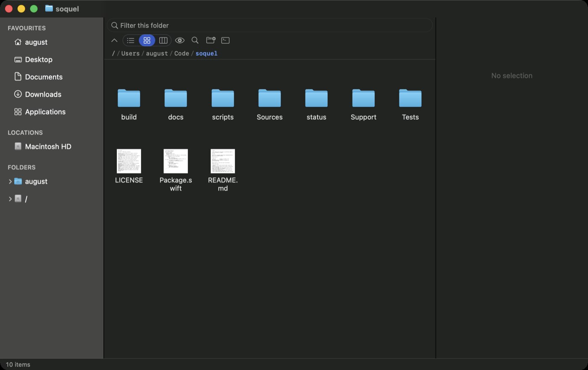Expand the root slash folder tree
588x370 pixels.
click(10, 199)
